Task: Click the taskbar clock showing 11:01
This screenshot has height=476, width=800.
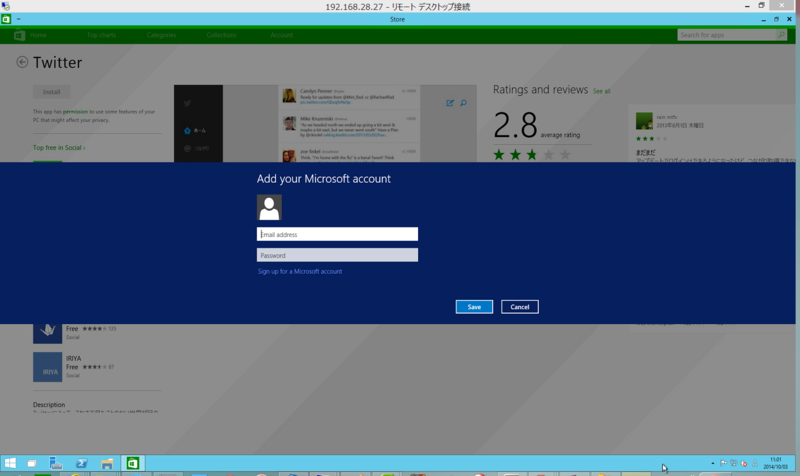Action: (776, 463)
